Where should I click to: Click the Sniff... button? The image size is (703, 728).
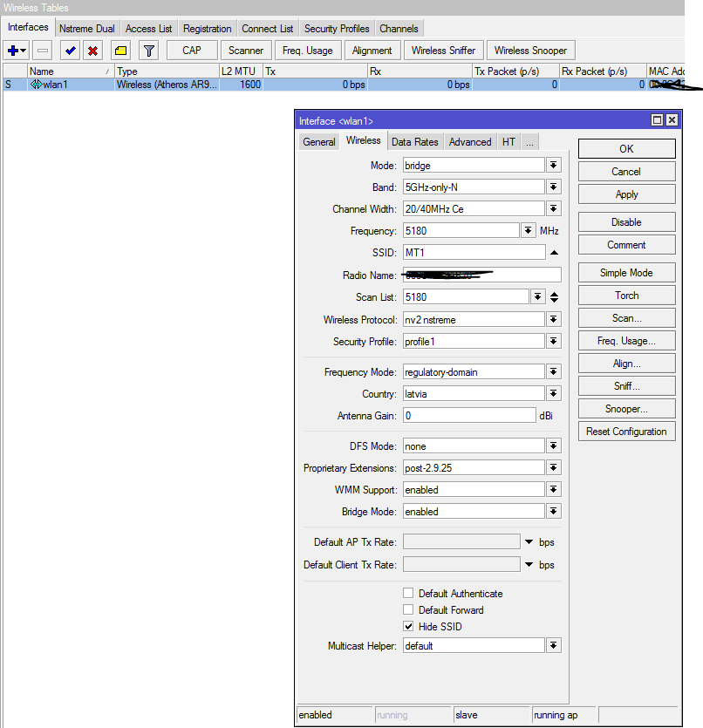pyautogui.click(x=626, y=386)
